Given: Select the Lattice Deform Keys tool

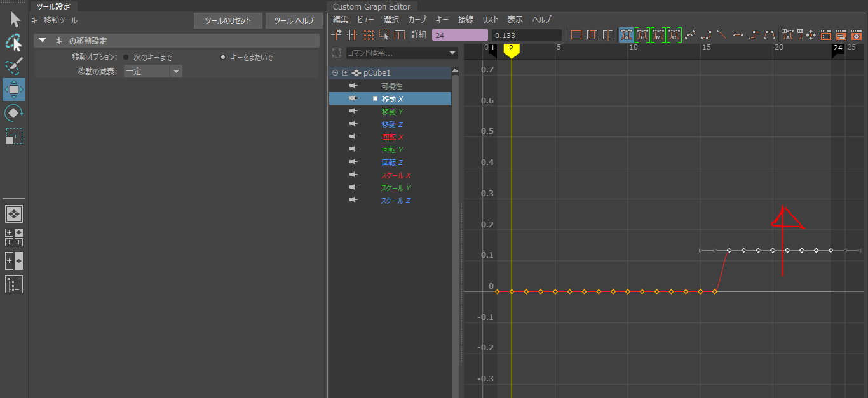Looking at the screenshot, I should [369, 35].
